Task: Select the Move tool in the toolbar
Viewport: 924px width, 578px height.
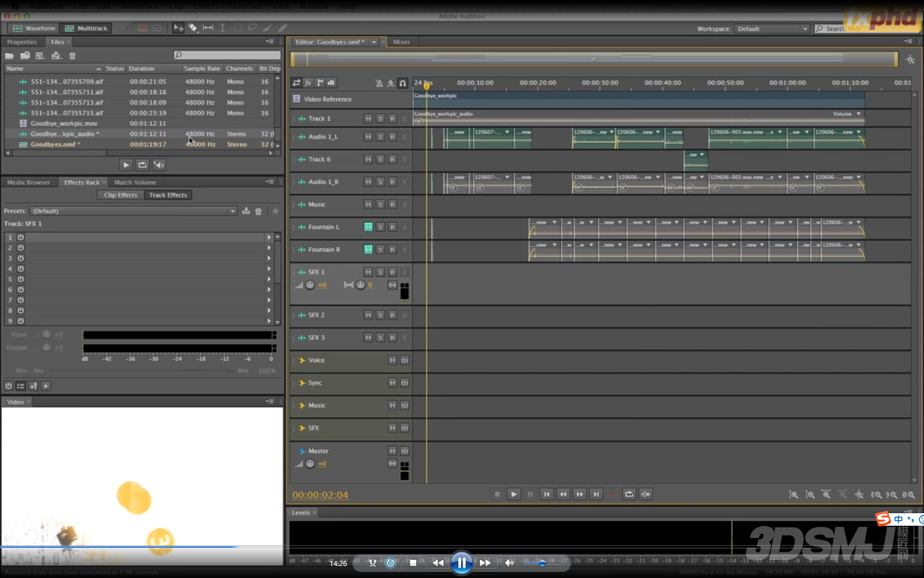Action: (x=178, y=28)
